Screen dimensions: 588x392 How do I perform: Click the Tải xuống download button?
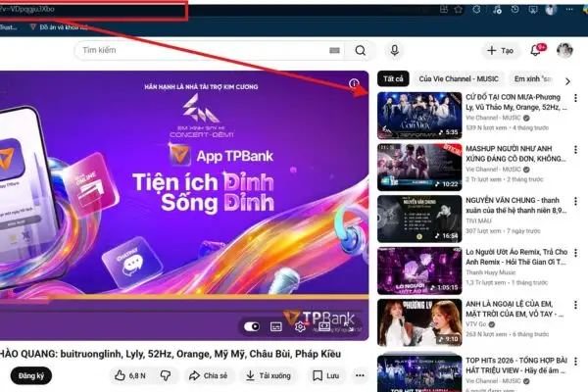(x=269, y=375)
